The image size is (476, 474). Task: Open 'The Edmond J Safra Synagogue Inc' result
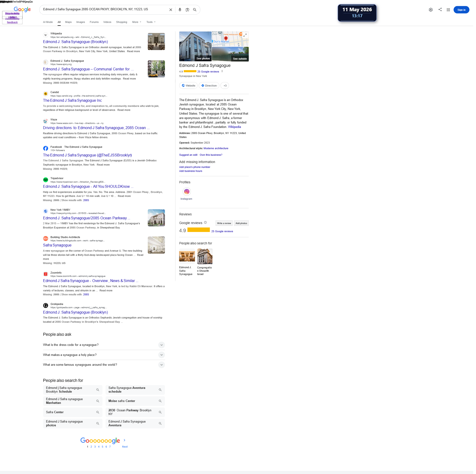(73, 101)
